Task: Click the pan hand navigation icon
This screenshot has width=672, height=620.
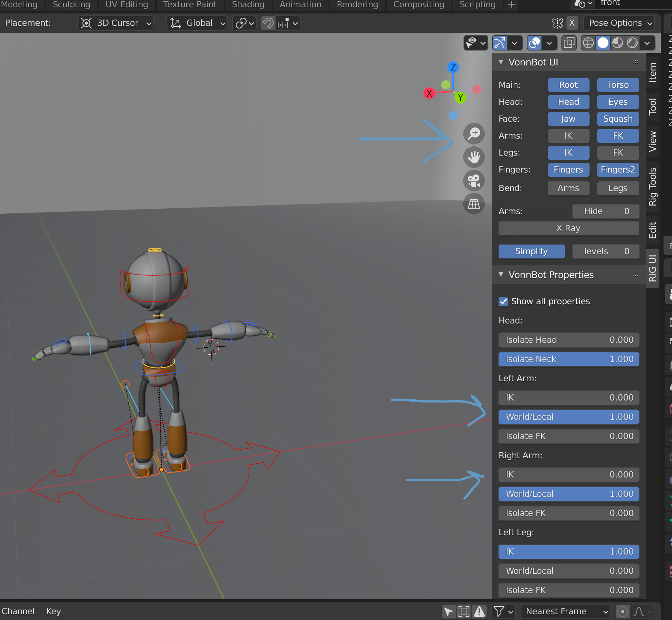Action: (x=474, y=158)
